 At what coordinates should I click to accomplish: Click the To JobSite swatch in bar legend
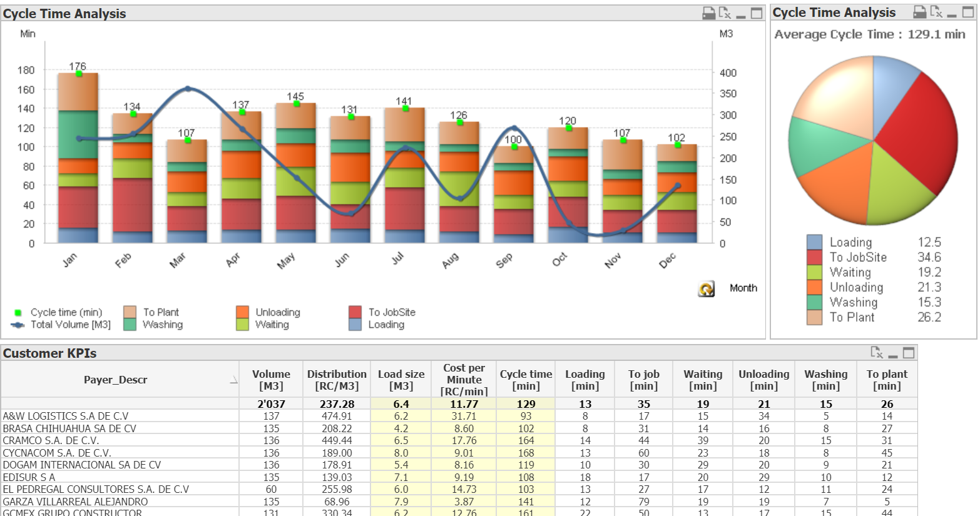pyautogui.click(x=355, y=312)
